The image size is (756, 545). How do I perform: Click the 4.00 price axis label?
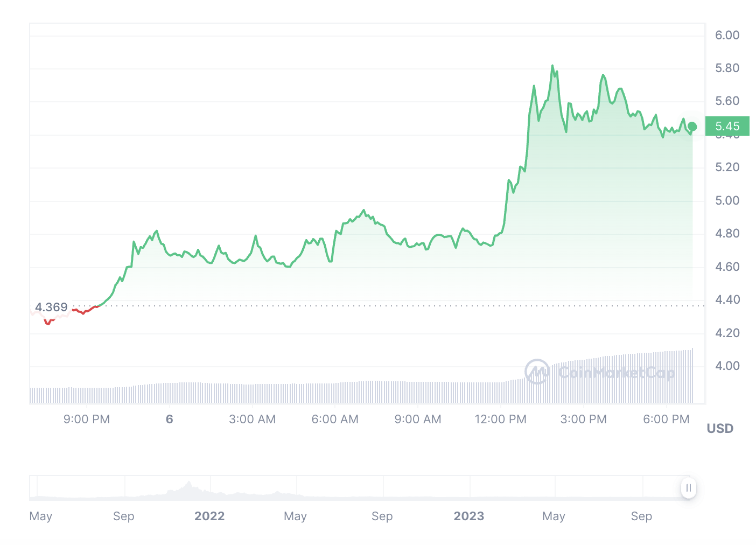tap(727, 366)
